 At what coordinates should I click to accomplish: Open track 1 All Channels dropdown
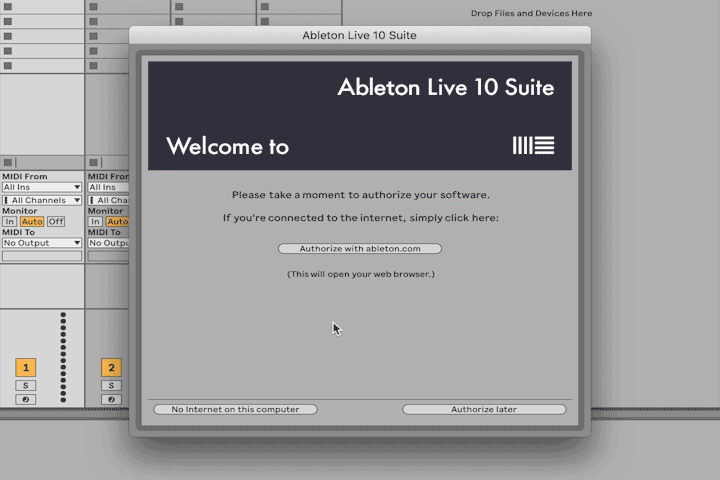[42, 200]
